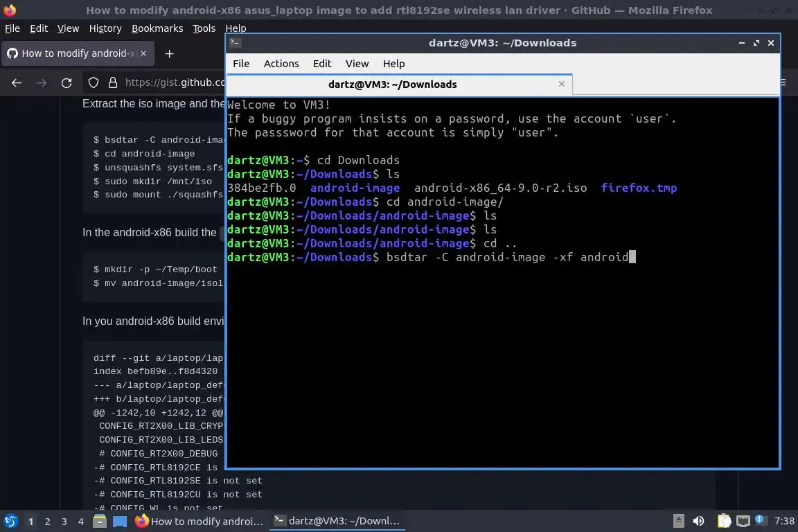
Task: Open Firefox Tools menu
Action: pos(204,28)
